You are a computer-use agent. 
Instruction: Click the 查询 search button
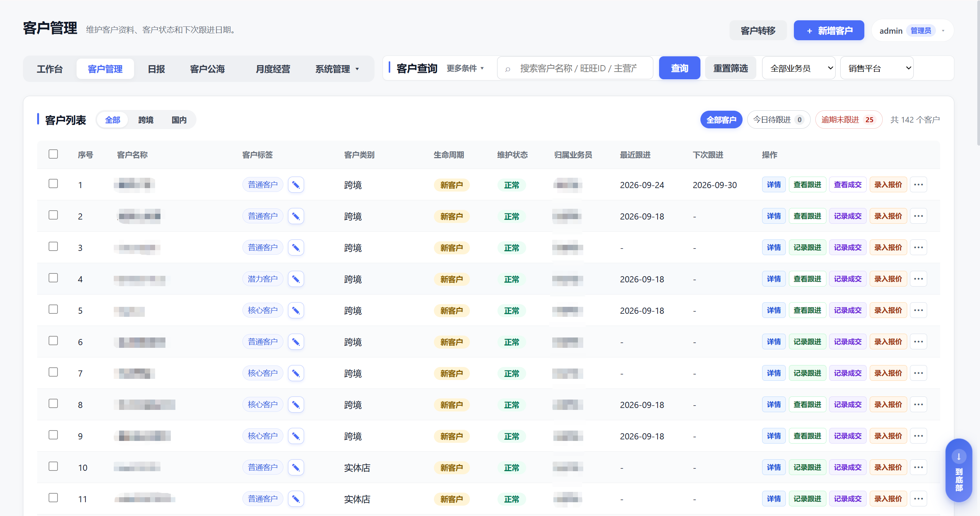(679, 68)
